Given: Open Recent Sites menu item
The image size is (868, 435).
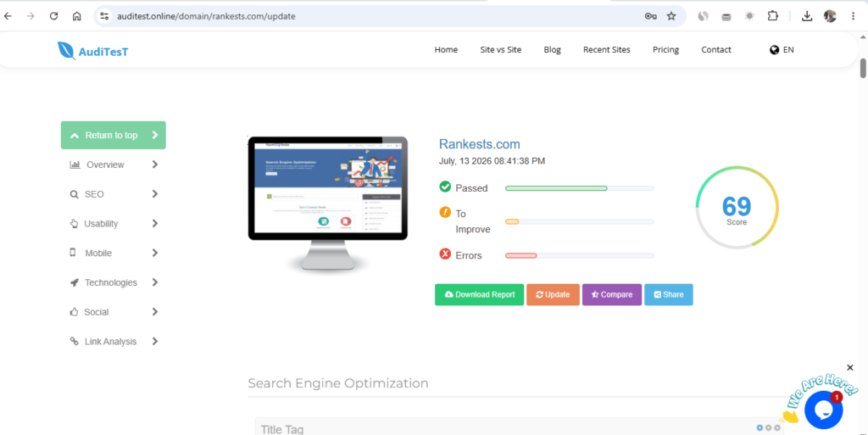Looking at the screenshot, I should (607, 50).
